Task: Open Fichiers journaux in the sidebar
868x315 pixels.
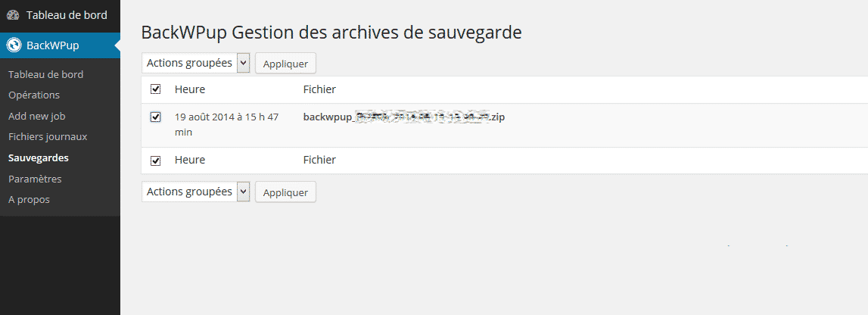Action: [x=48, y=136]
